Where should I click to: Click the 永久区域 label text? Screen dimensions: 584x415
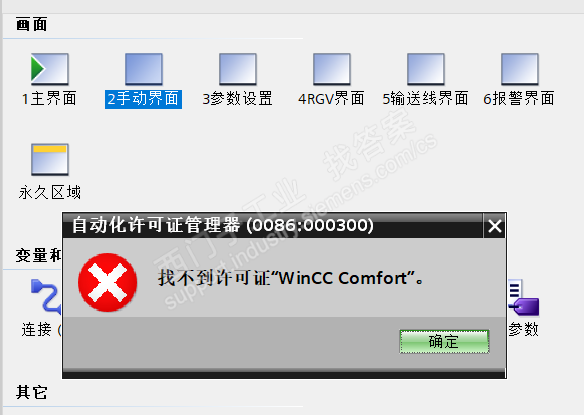[x=50, y=193]
